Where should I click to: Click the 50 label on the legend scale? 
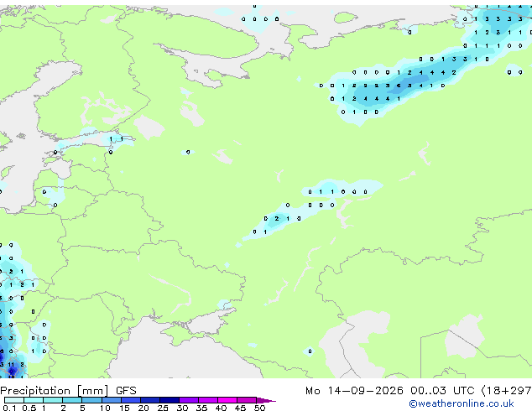(259, 408)
